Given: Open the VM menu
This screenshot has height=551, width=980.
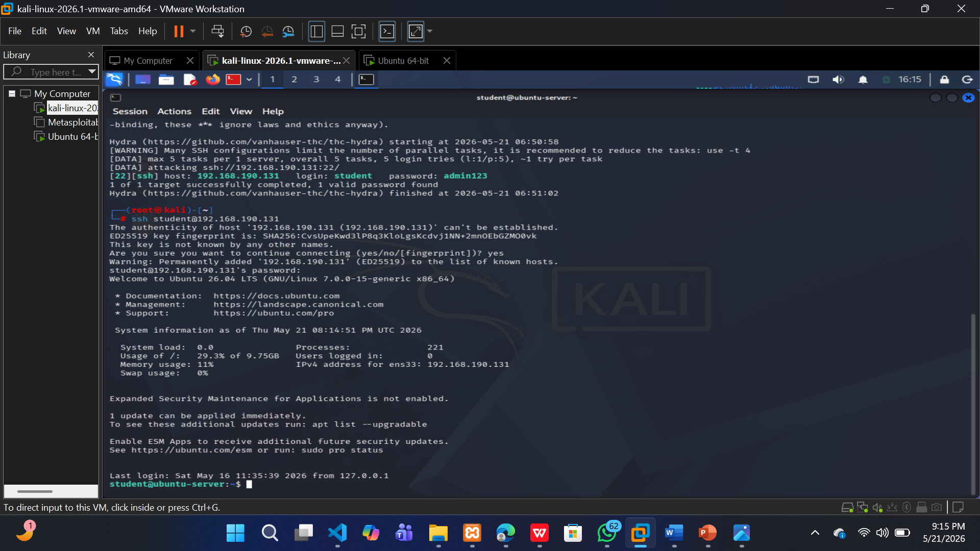Looking at the screenshot, I should point(93,31).
